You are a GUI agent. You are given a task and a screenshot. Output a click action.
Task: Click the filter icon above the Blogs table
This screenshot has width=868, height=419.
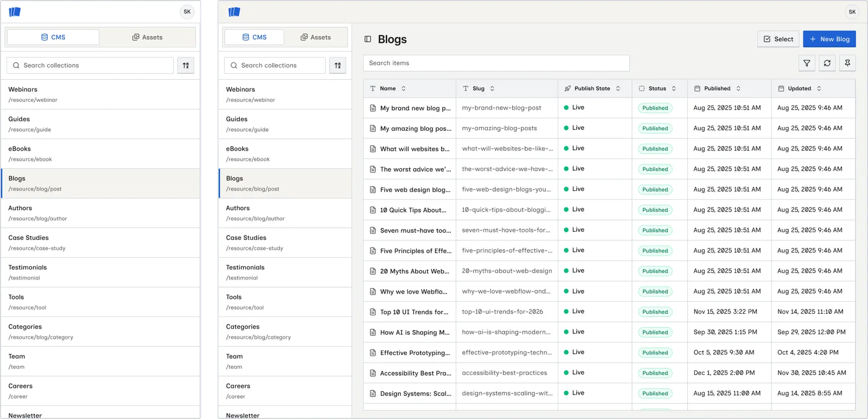[807, 64]
